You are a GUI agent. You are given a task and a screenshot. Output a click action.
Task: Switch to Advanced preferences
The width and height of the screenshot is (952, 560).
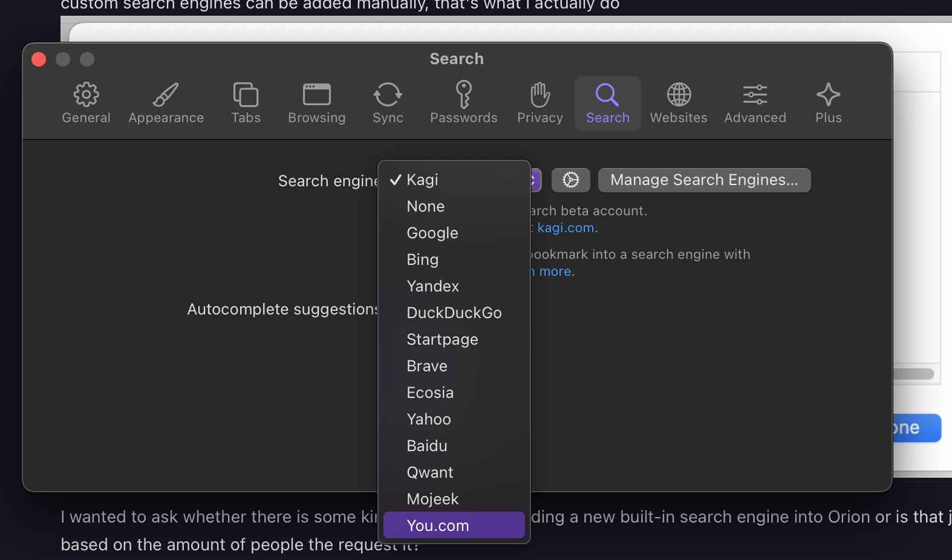click(x=755, y=103)
